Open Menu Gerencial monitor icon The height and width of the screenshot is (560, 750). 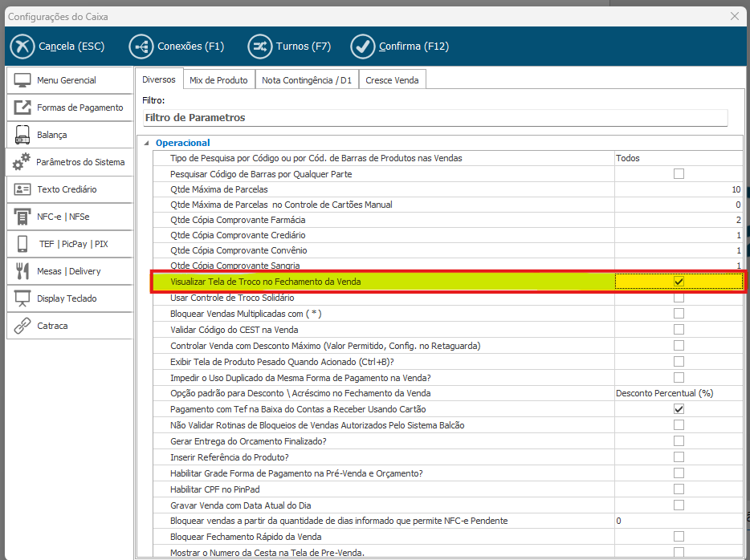tap(22, 80)
